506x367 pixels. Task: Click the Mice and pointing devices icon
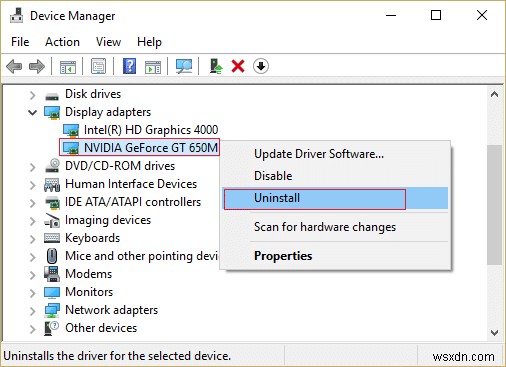pyautogui.click(x=52, y=256)
